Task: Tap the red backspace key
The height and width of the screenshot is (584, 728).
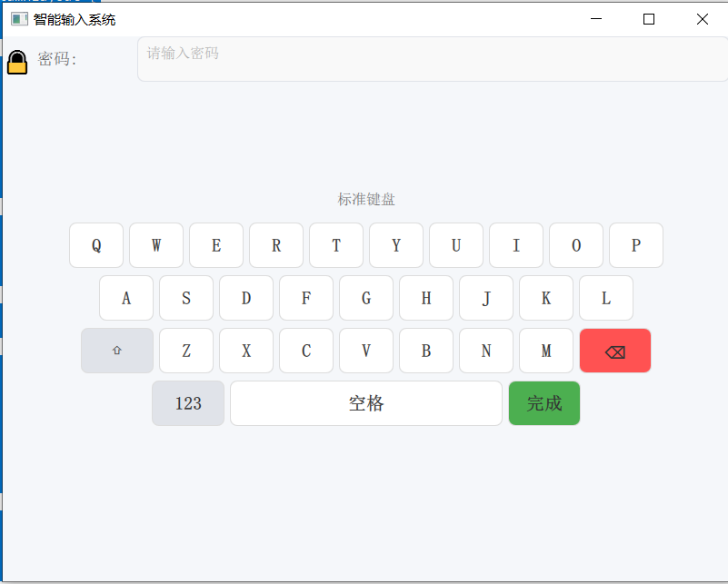Action: pyautogui.click(x=615, y=351)
